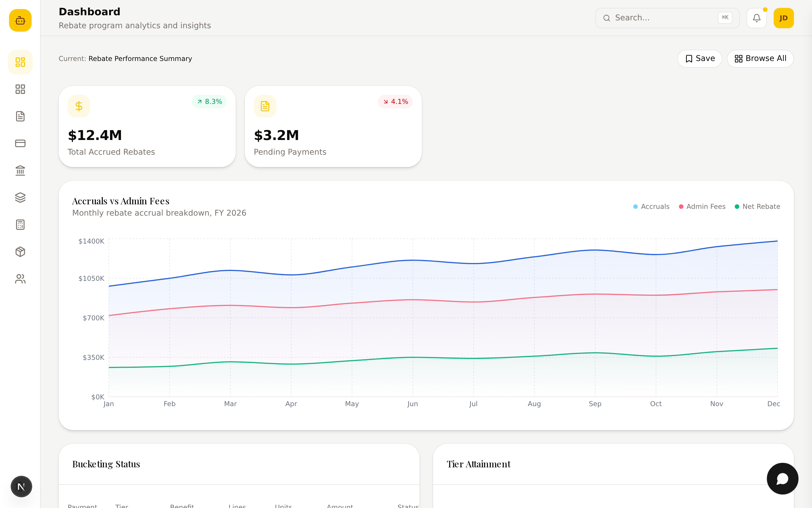This screenshot has width=812, height=508.
Task: Open the chat bubble widget
Action: [782, 478]
